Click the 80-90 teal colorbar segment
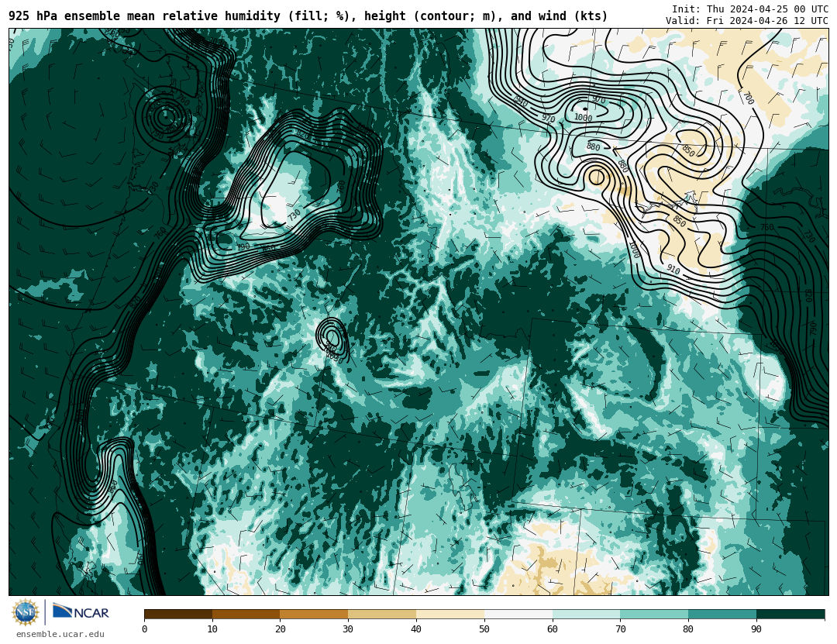 pos(722,615)
